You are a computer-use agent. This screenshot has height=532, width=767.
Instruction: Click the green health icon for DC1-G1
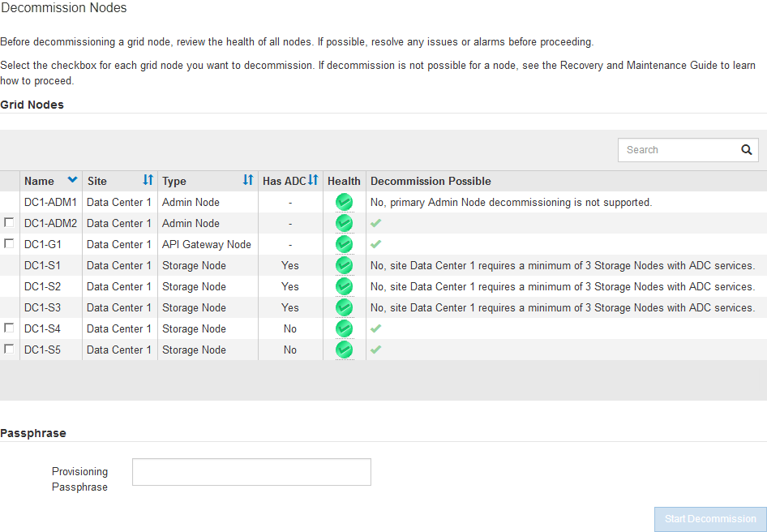point(344,244)
